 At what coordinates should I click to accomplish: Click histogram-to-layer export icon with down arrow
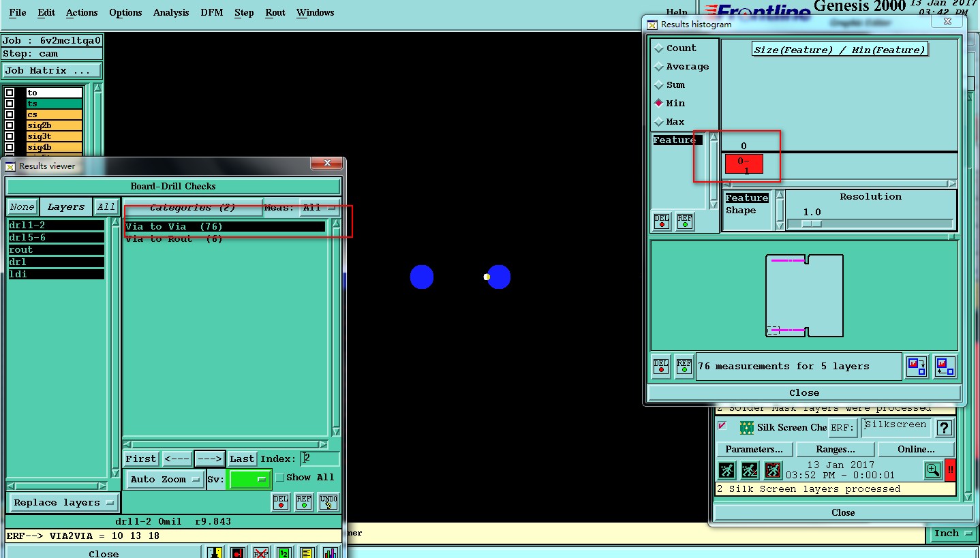pyautogui.click(x=917, y=367)
